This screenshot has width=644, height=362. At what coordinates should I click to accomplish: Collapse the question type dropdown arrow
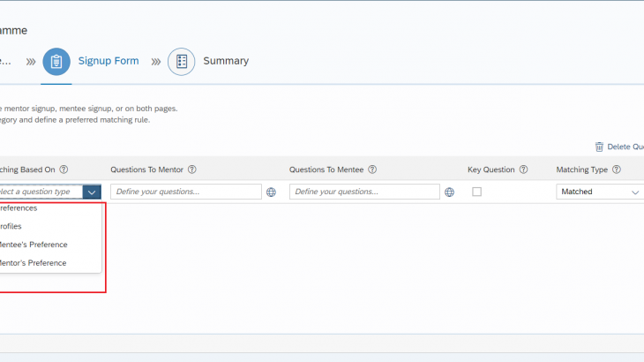(92, 192)
